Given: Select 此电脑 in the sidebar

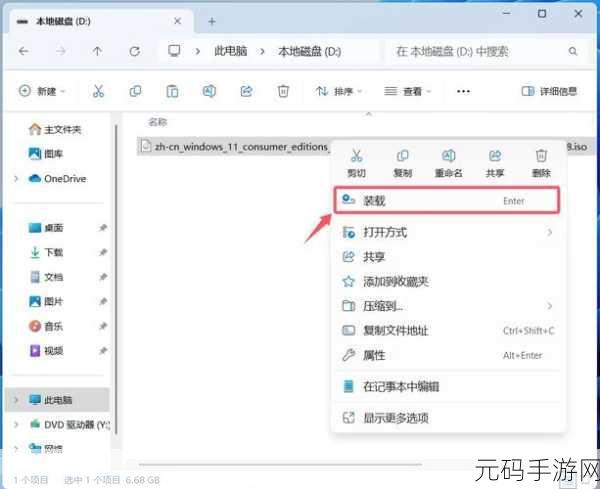Looking at the screenshot, I should [x=57, y=400].
